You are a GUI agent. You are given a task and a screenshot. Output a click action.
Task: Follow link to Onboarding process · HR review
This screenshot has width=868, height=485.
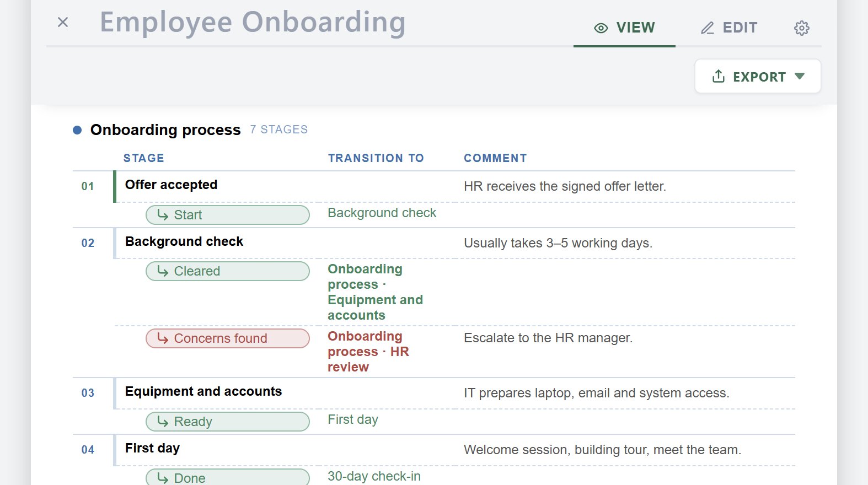tap(368, 352)
